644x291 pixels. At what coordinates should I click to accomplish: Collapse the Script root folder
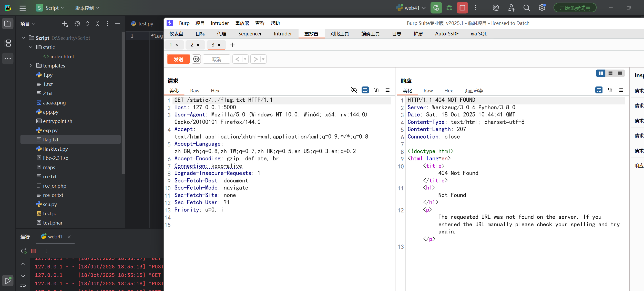pyautogui.click(x=24, y=38)
